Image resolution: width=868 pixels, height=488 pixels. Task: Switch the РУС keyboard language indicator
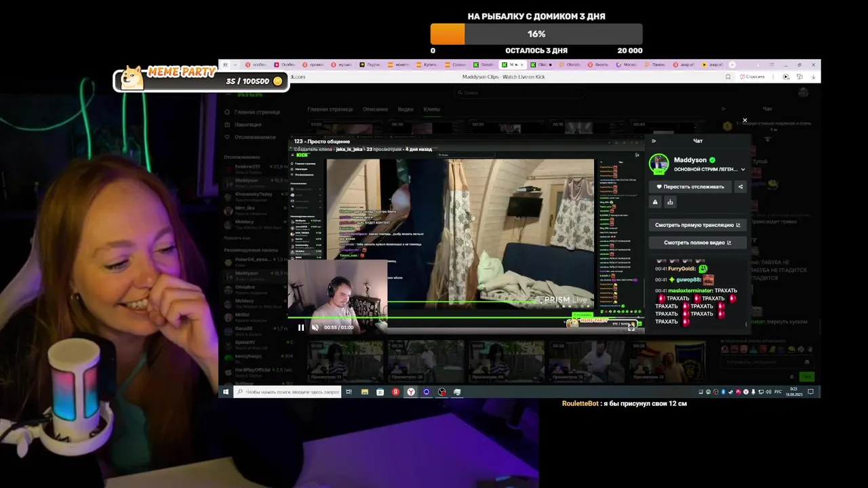click(776, 392)
